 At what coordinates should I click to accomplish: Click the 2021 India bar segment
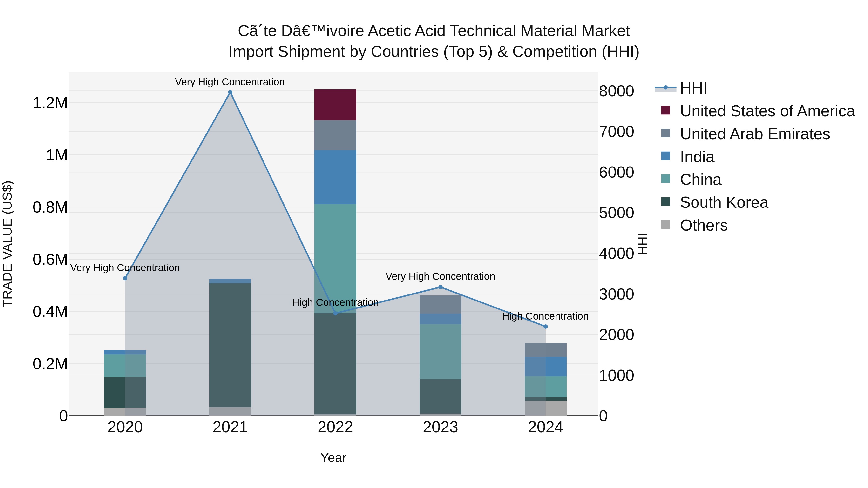tap(230, 281)
